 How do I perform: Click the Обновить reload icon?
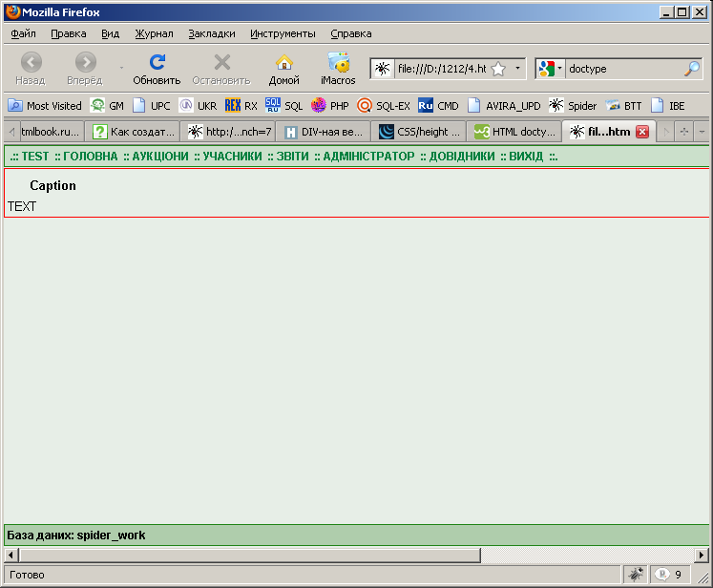pos(157,63)
